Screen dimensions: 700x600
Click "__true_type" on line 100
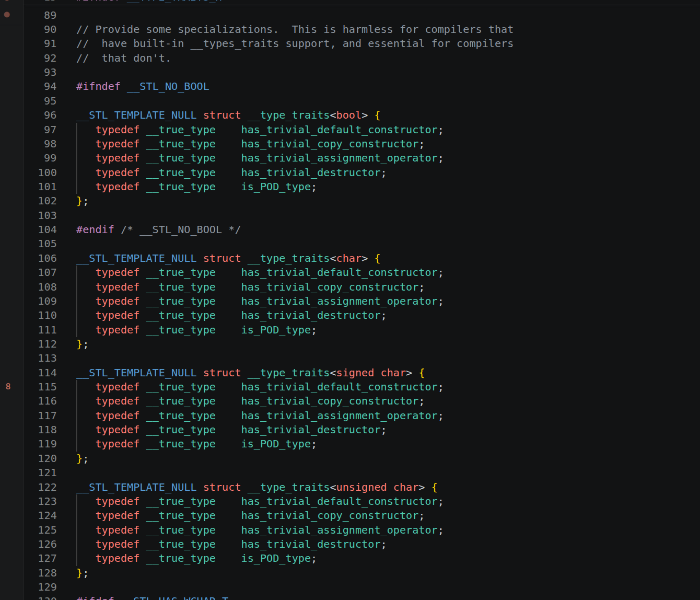pos(181,172)
